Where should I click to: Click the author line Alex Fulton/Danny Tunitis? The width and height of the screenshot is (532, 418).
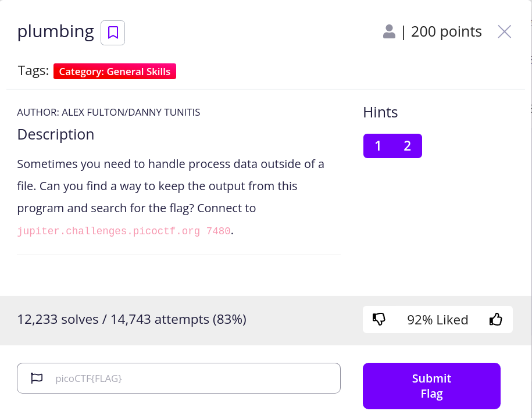tap(109, 112)
